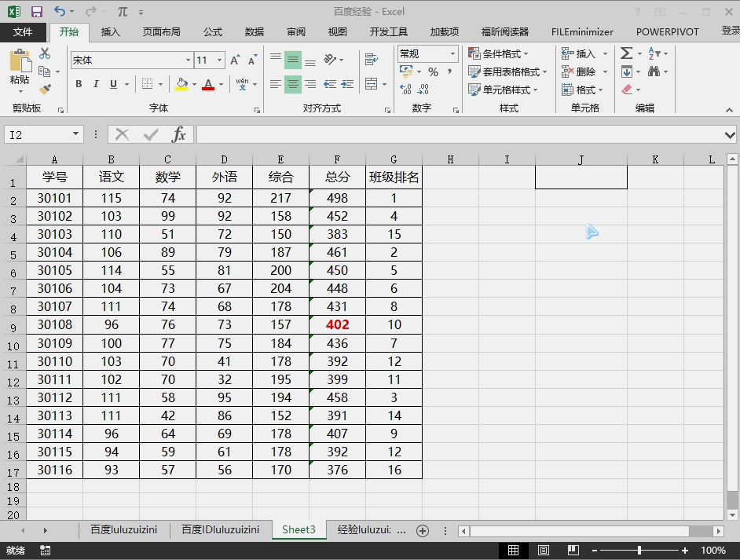Activate the Format Painter brush
This screenshot has width=740, height=560.
pyautogui.click(x=45, y=89)
